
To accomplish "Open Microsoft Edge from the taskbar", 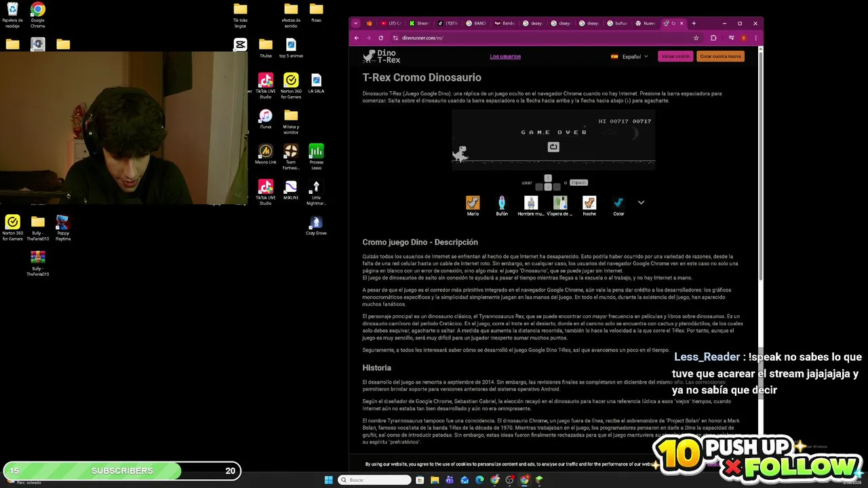I will click(x=479, y=480).
